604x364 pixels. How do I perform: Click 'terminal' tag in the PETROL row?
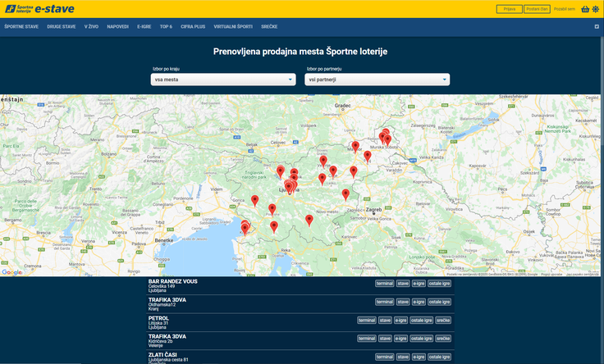(367, 320)
